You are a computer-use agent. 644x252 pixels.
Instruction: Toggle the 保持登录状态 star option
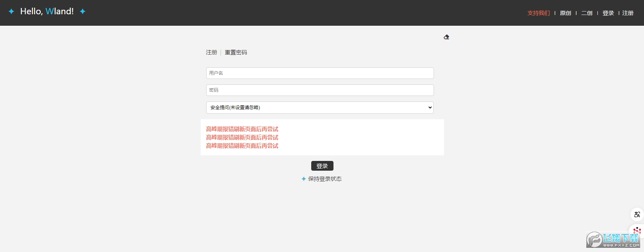point(304,179)
